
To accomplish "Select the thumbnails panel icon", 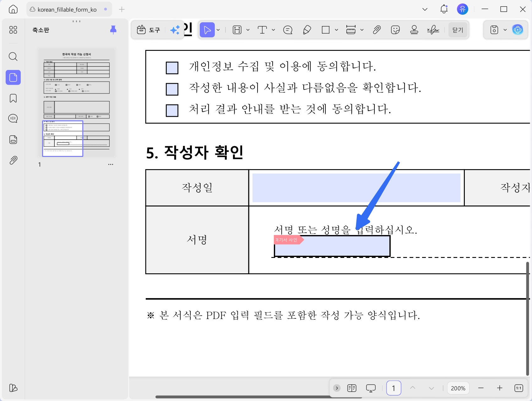I will tap(13, 77).
